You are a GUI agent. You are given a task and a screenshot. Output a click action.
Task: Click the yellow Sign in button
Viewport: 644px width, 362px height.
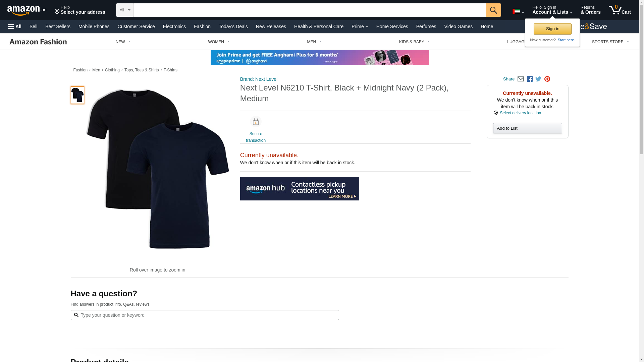(x=552, y=29)
